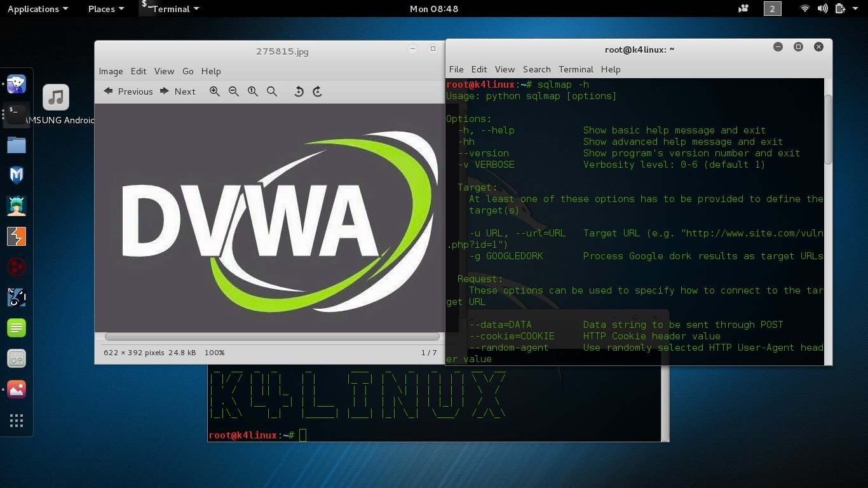Click the image viewer horizontal scrollbar
Viewport: 868px width, 488px height.
(272, 337)
